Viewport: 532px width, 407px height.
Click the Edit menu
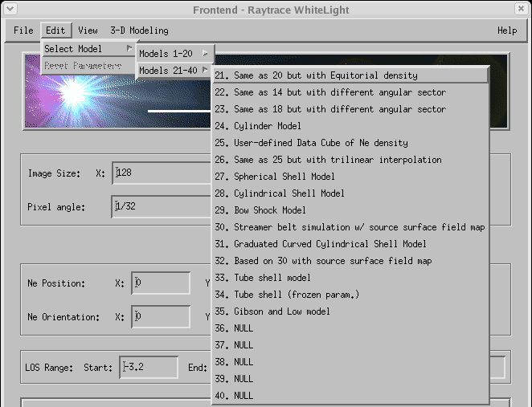coord(55,31)
